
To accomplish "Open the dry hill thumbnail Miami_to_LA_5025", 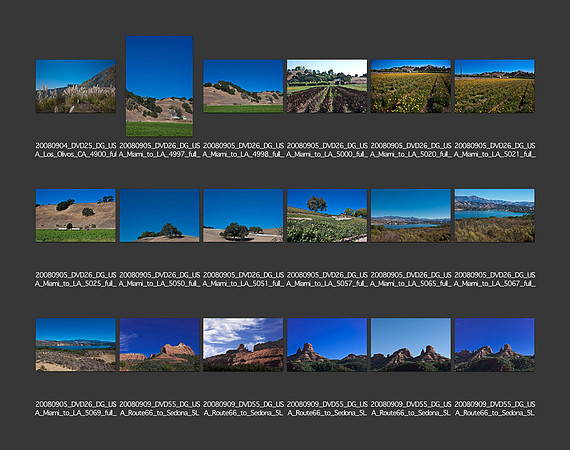I will point(76,215).
